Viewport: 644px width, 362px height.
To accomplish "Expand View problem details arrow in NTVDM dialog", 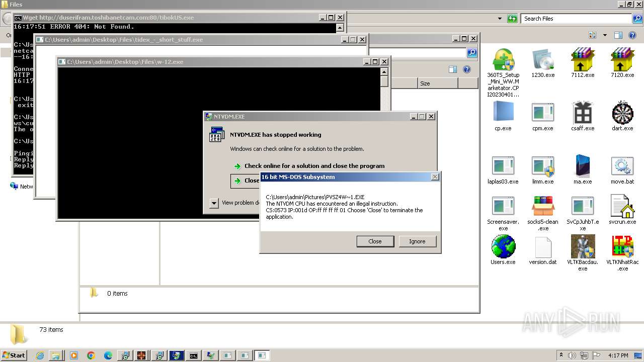I will [x=214, y=203].
